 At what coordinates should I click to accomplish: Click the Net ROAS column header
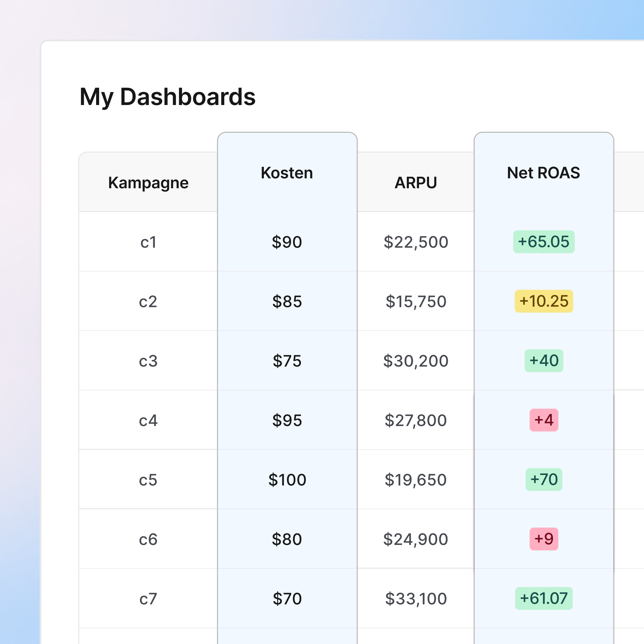[x=543, y=173]
